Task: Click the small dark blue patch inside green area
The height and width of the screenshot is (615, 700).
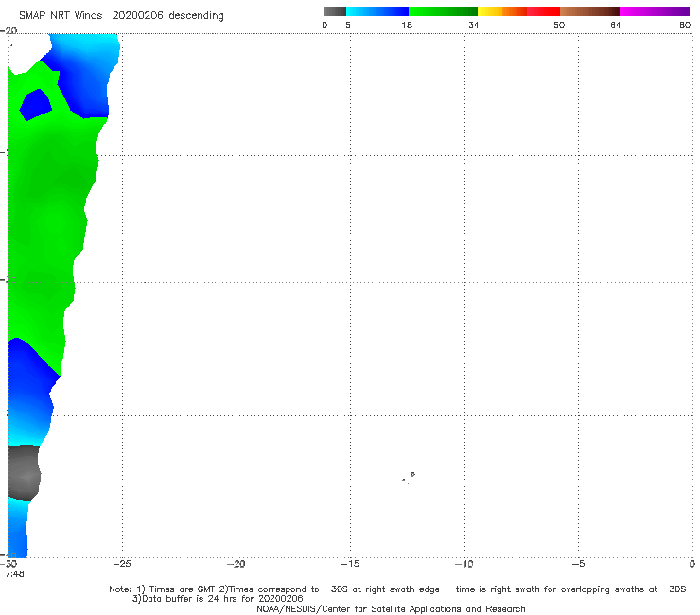Action: 36,104
